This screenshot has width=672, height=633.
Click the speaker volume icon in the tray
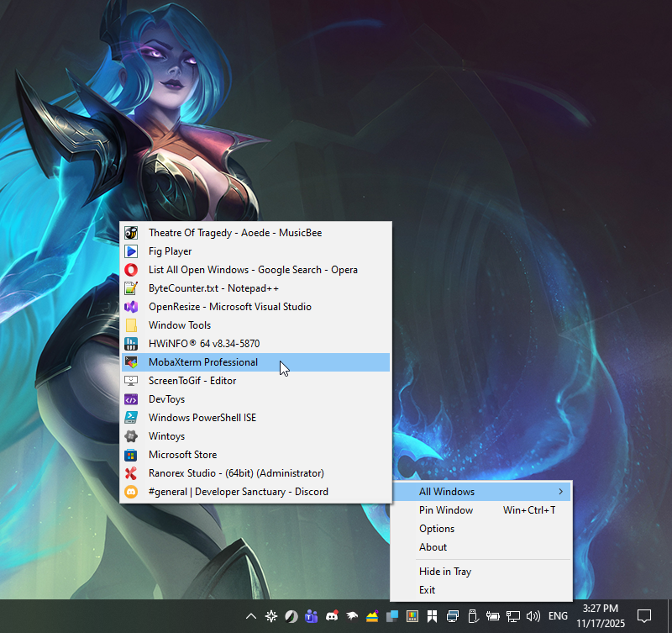(533, 616)
